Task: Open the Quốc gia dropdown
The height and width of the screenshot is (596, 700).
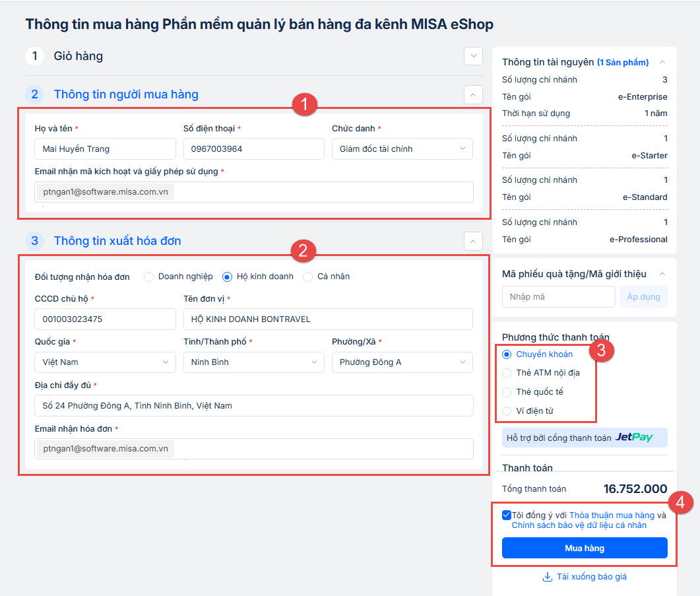Action: pyautogui.click(x=105, y=362)
